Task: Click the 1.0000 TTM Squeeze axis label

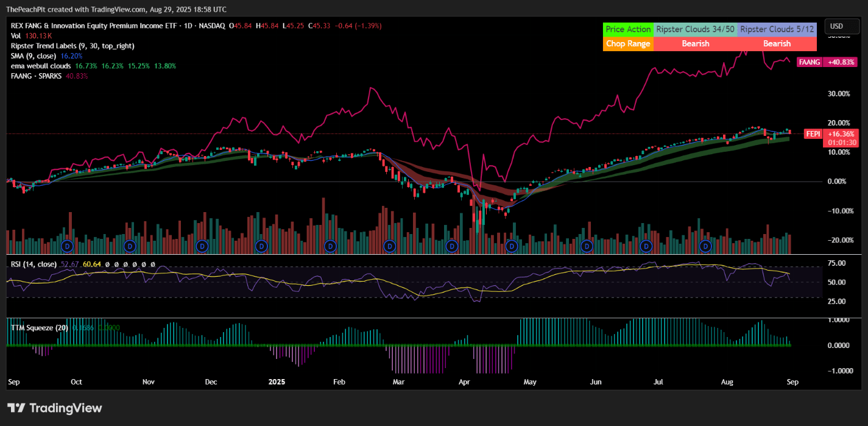Action: 838,320
